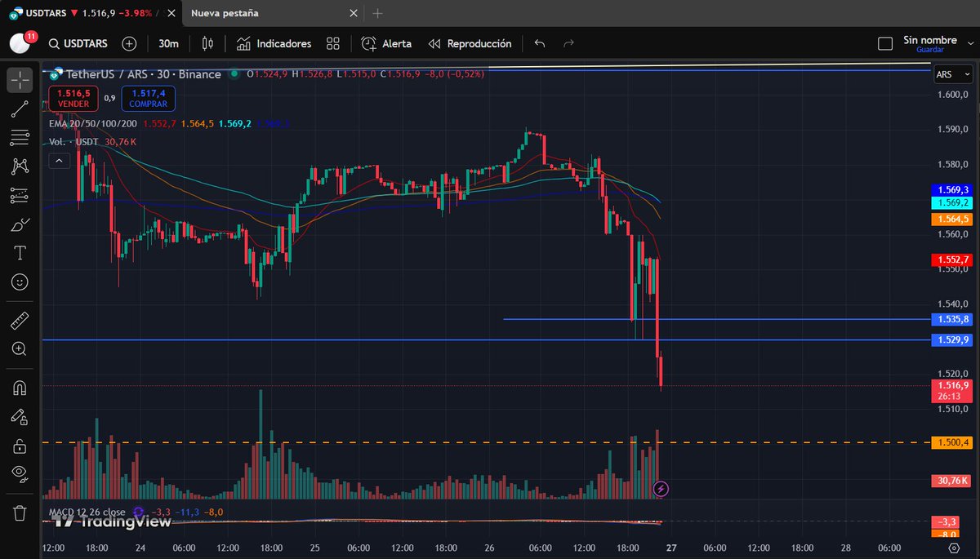The image size is (980, 559).
Task: Close the USDTARS browser tab
Action: [x=171, y=13]
